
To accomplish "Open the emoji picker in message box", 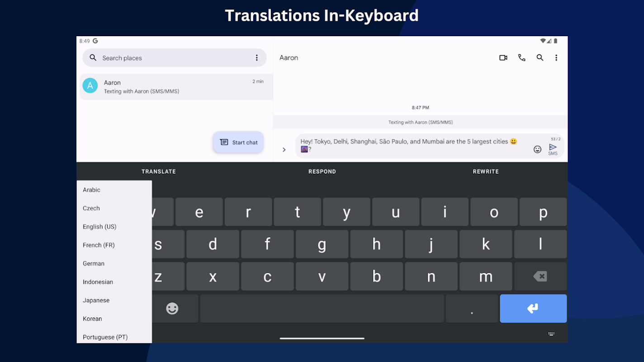I will coord(537,149).
